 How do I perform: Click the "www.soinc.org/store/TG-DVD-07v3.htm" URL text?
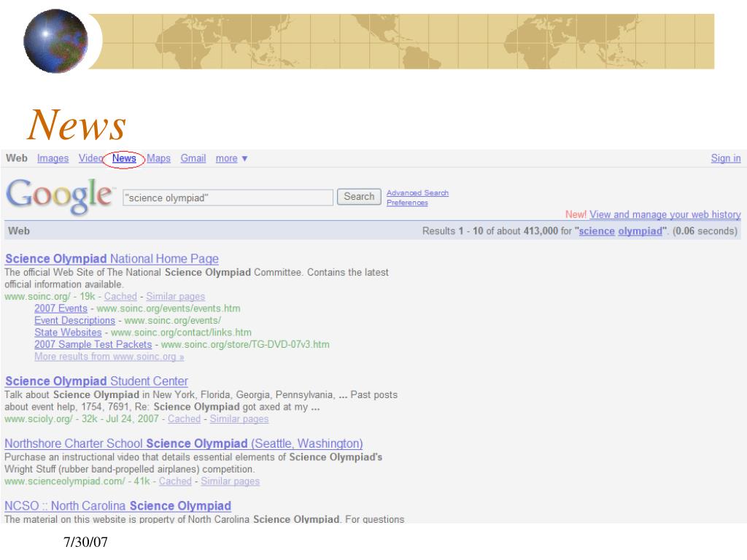(245, 344)
